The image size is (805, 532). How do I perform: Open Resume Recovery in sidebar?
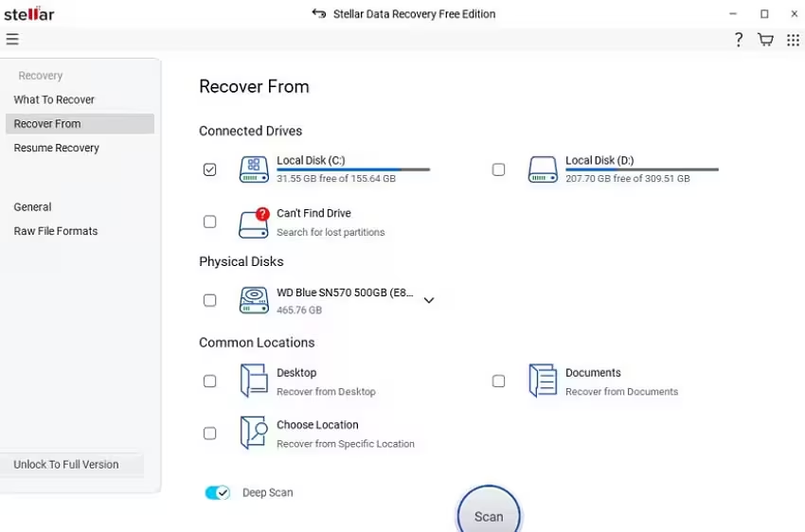tap(57, 148)
